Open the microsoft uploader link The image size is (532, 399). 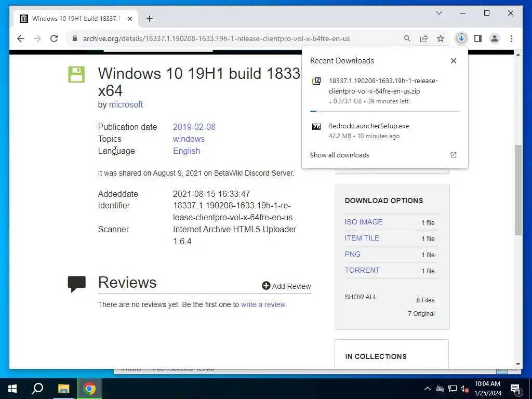[126, 104]
